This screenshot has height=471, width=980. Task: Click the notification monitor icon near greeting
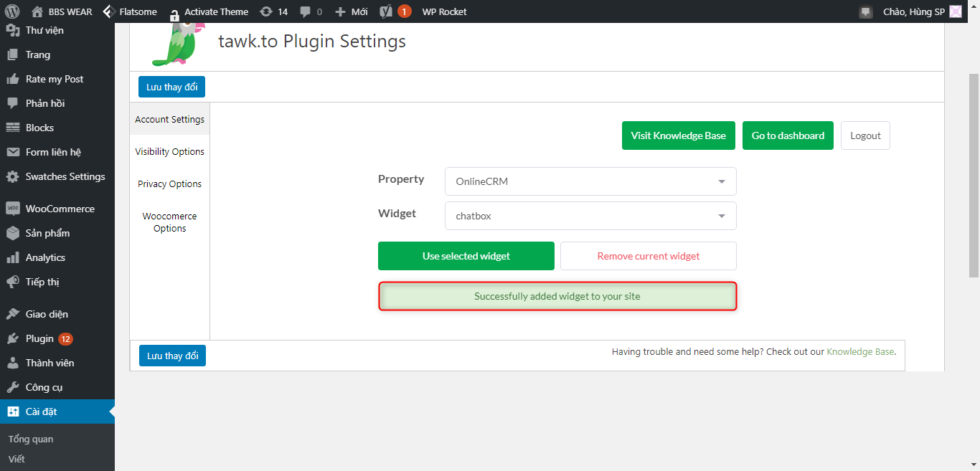[866, 11]
